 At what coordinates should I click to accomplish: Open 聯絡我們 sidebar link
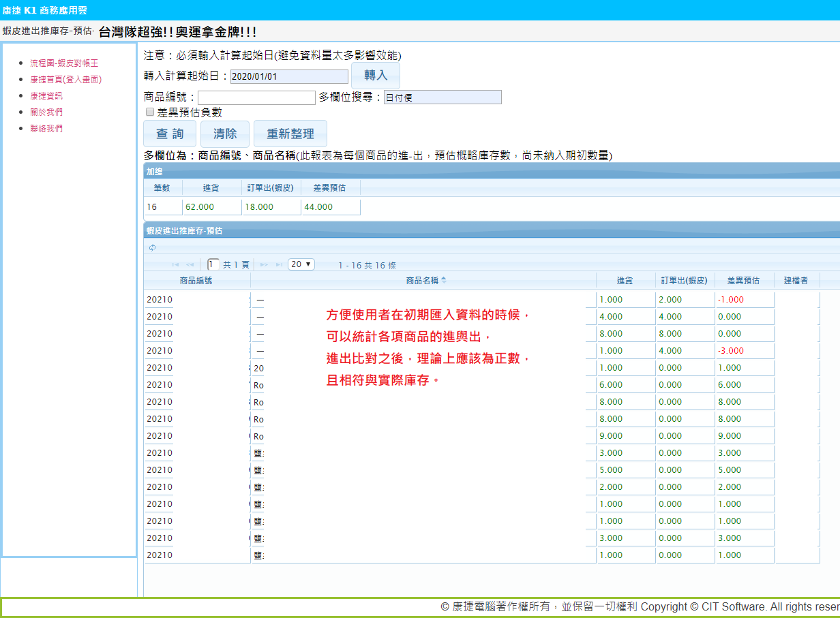coord(46,128)
